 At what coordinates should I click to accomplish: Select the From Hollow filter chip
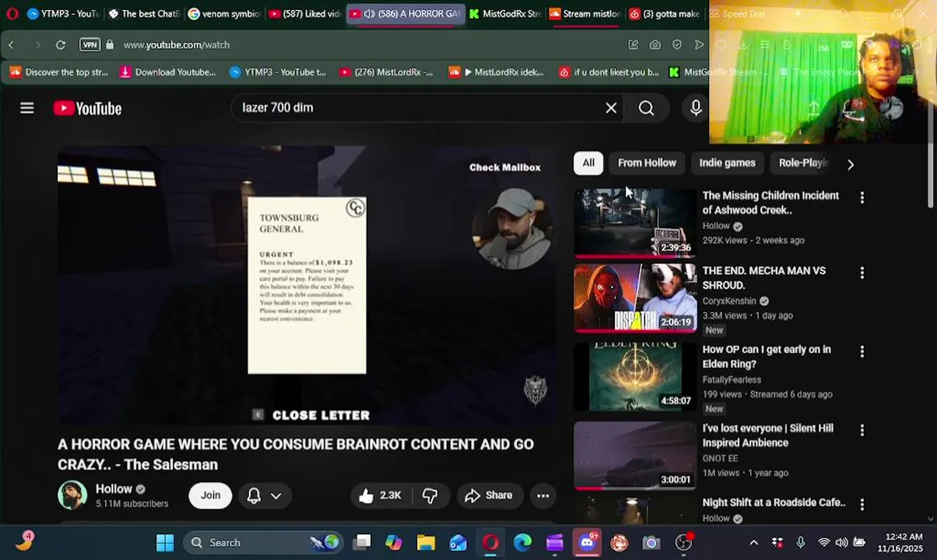point(647,163)
